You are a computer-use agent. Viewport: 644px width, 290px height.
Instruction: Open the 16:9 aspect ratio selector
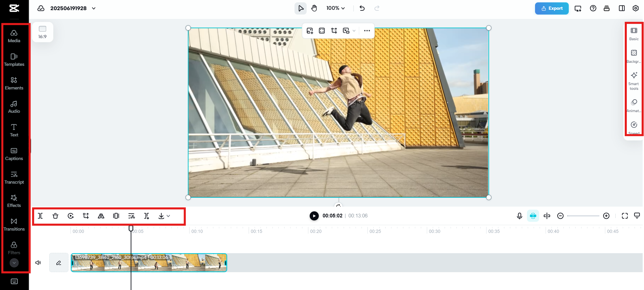point(43,32)
